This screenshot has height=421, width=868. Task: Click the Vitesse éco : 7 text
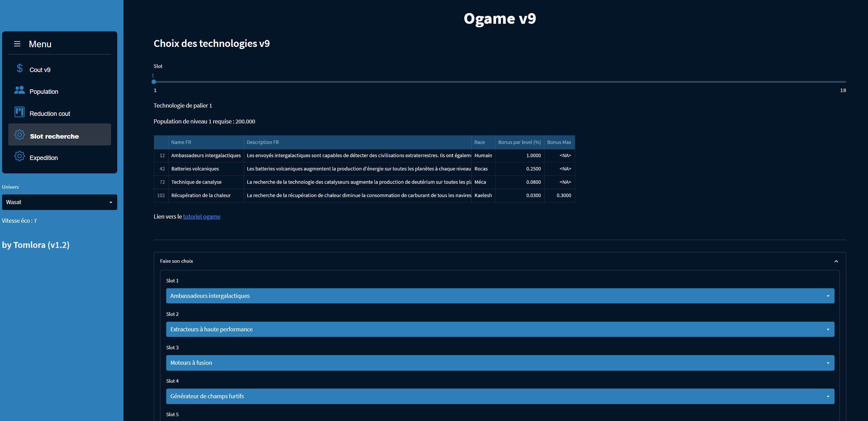click(x=19, y=221)
